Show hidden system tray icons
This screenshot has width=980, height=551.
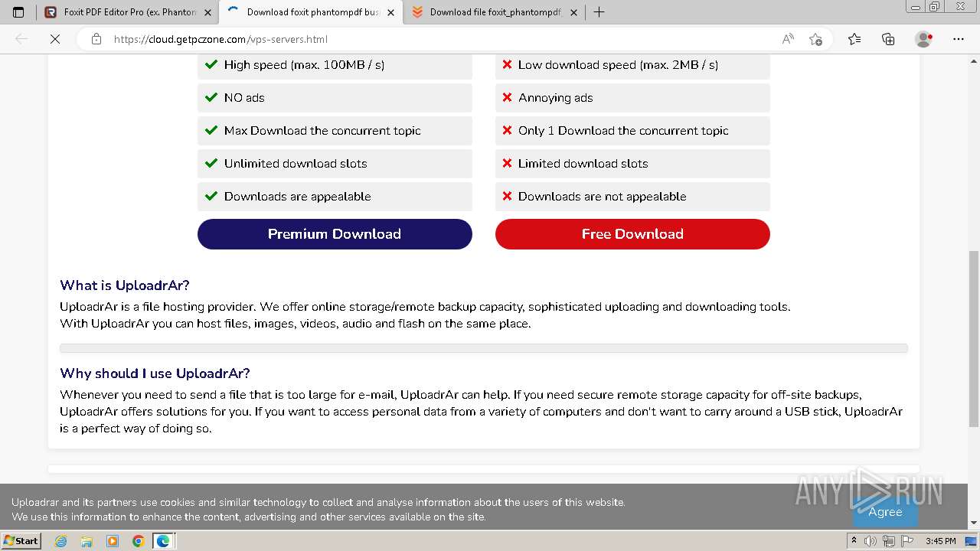(854, 541)
